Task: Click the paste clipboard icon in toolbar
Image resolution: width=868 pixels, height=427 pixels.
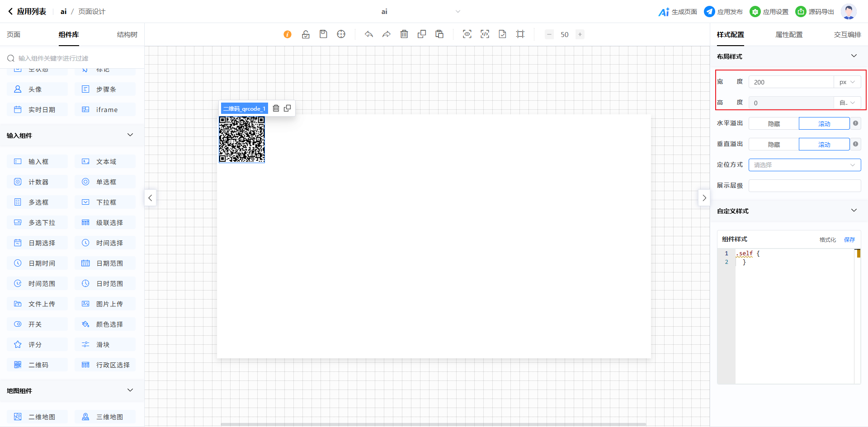Action: pyautogui.click(x=439, y=34)
